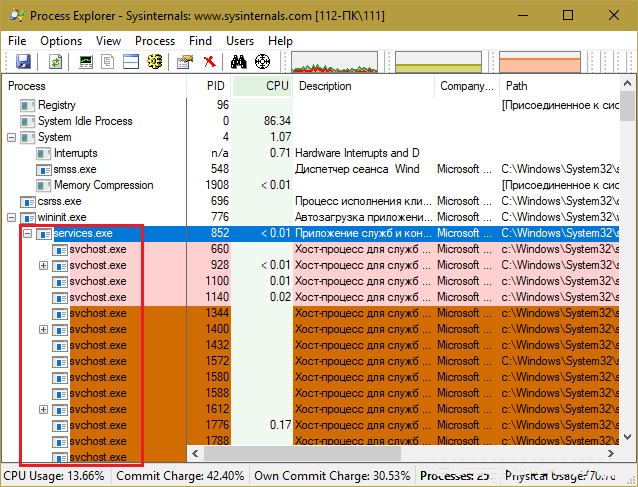Click the horizontal scrollbar left arrow

pyautogui.click(x=195, y=454)
